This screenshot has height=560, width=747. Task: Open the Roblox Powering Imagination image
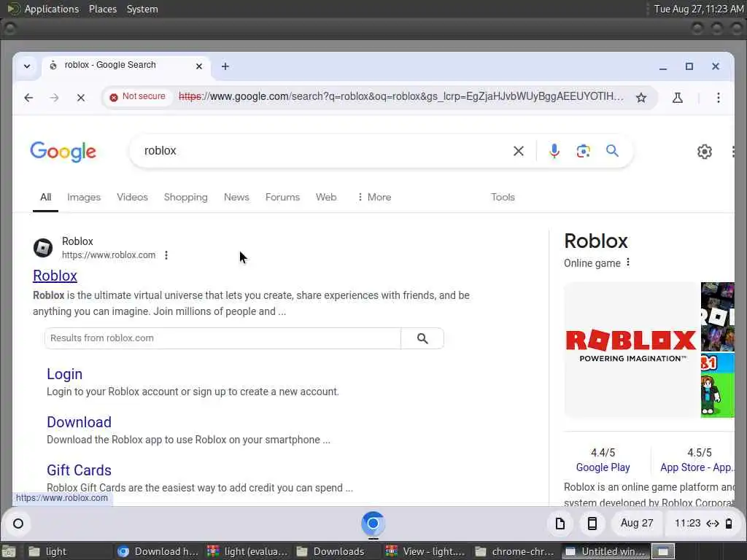click(x=631, y=349)
